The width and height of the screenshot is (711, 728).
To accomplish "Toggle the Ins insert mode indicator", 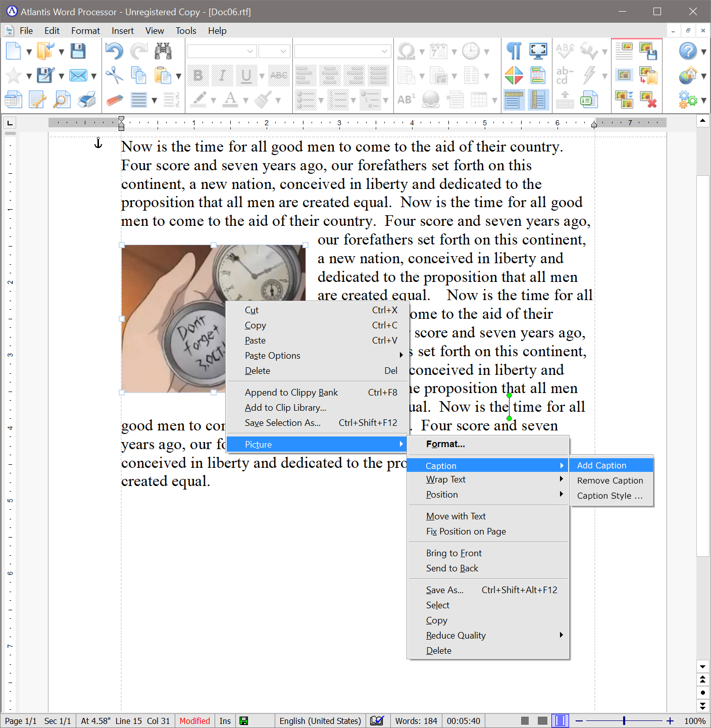I will (x=225, y=721).
